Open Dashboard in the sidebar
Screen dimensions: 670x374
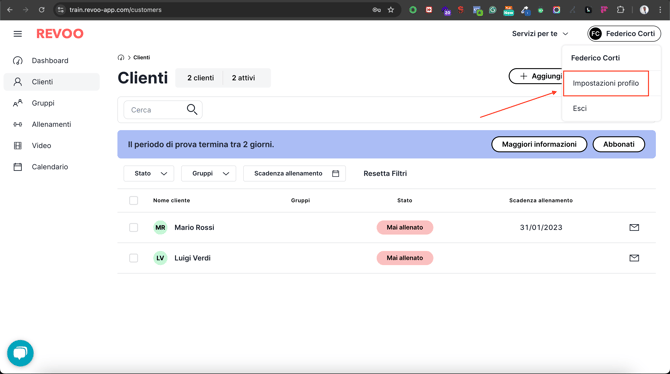pyautogui.click(x=52, y=61)
